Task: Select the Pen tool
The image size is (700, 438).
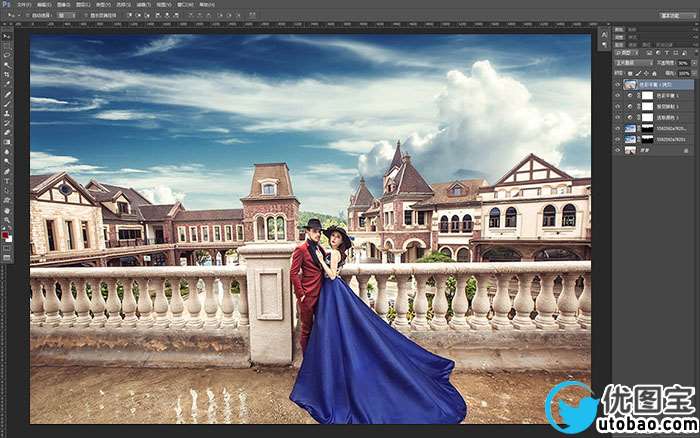Action: tap(6, 171)
